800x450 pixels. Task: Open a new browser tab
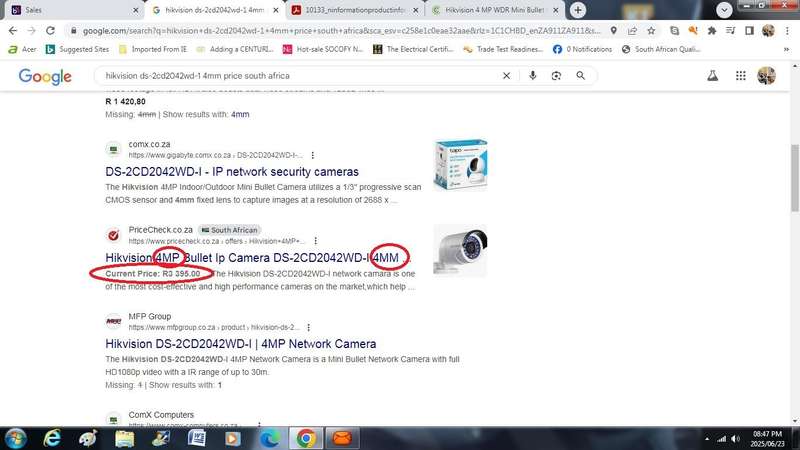[578, 10]
